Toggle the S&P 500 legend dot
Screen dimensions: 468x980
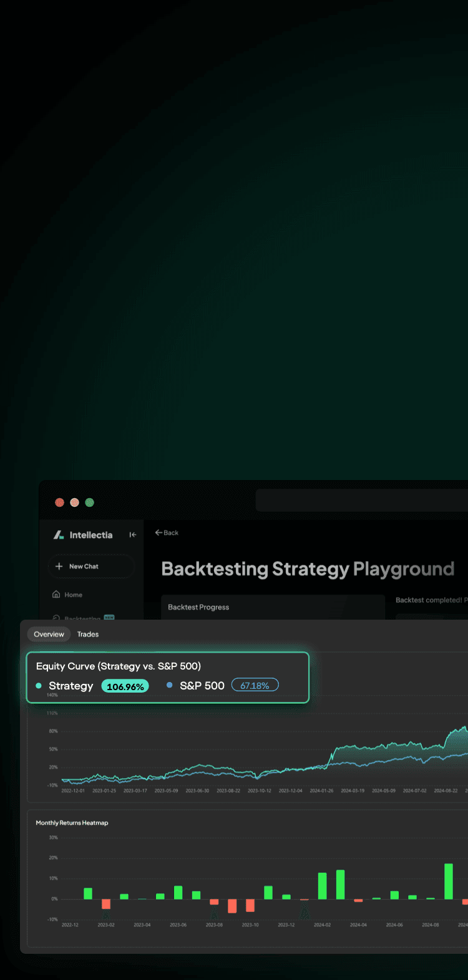coord(170,685)
